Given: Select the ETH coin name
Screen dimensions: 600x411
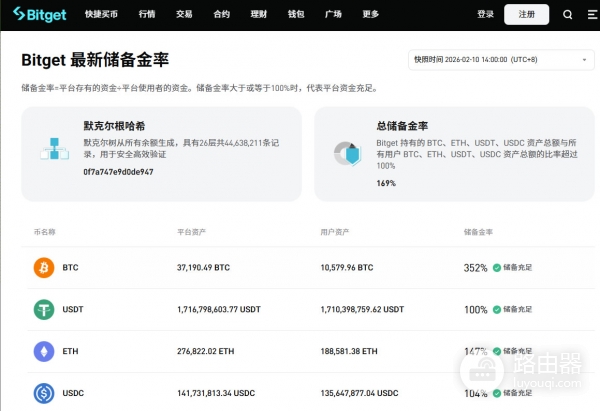Looking at the screenshot, I should click(70, 351).
